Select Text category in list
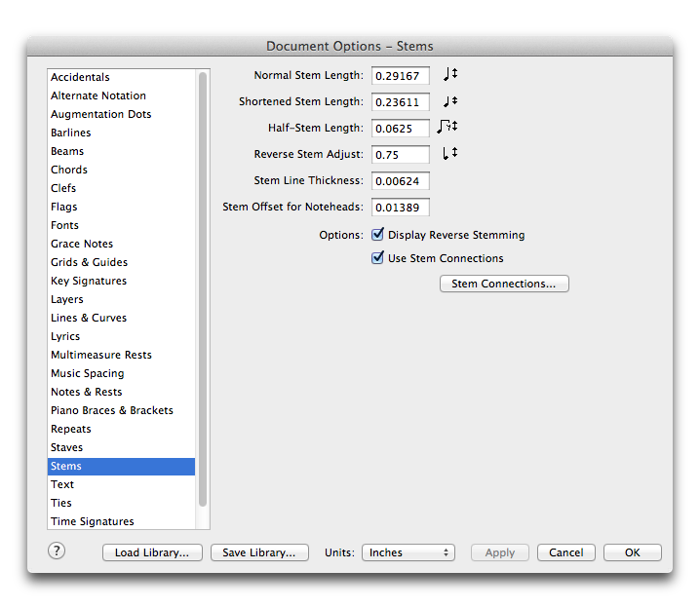This screenshot has height=608, width=700. [x=121, y=484]
